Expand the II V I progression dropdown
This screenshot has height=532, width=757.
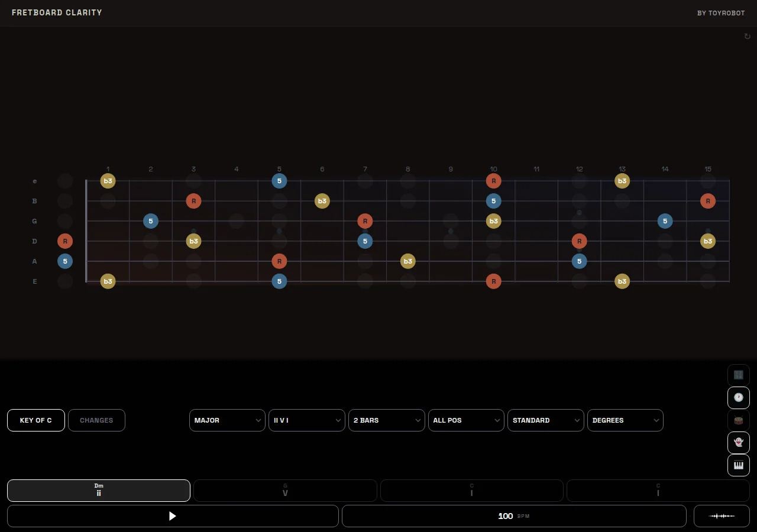click(306, 420)
